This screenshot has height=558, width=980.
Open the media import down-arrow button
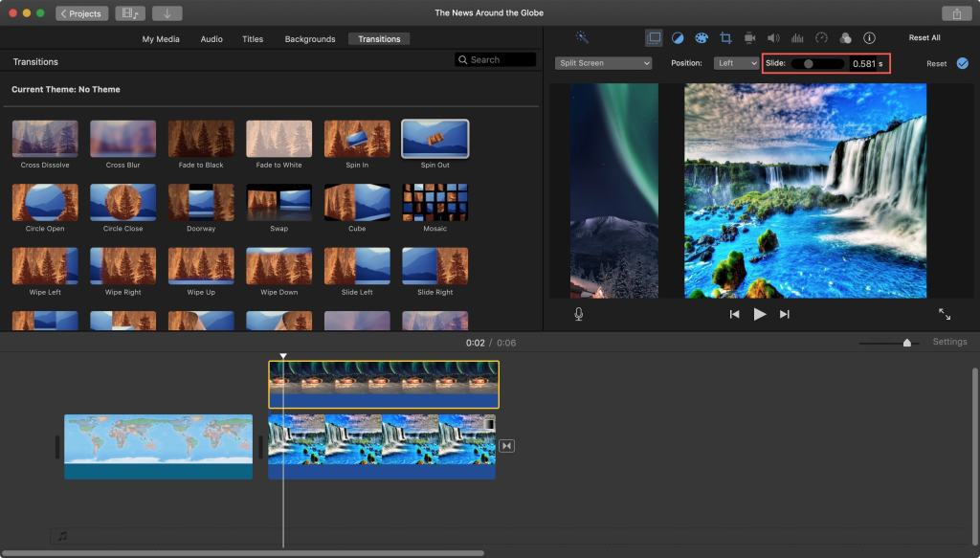(x=167, y=13)
